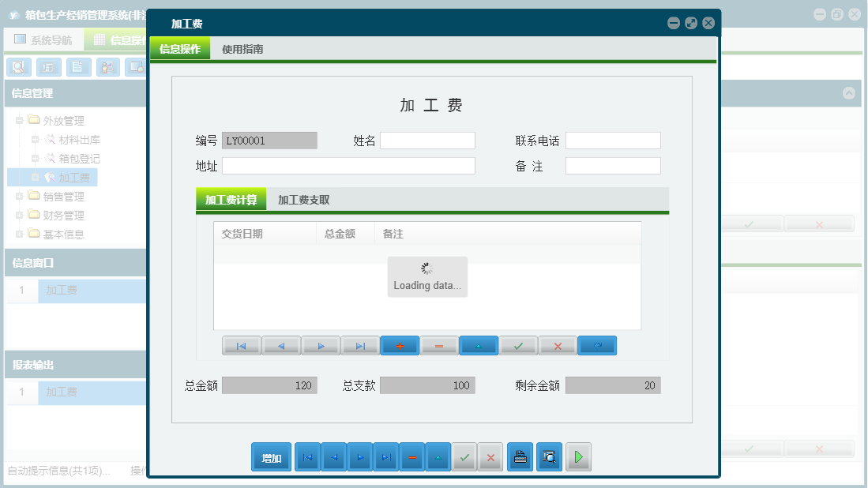The width and height of the screenshot is (868, 488).
Task: Open print preview from the bottom toolbar
Action: tap(549, 456)
